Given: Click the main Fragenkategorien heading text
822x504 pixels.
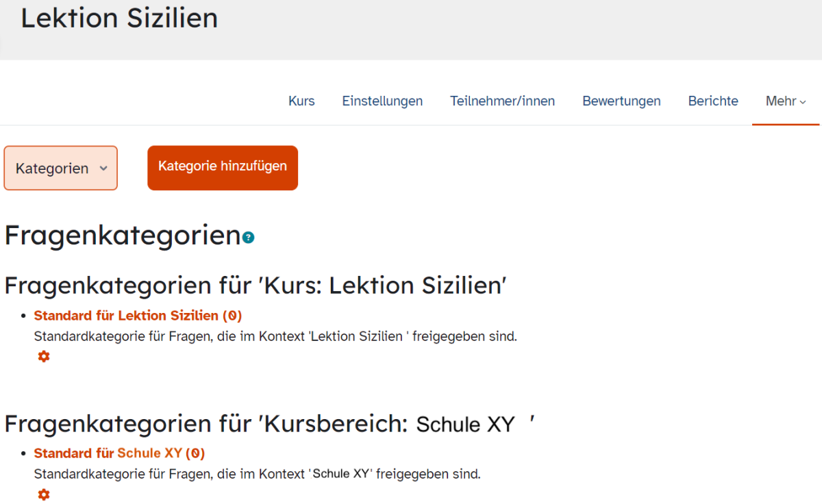Looking at the screenshot, I should (123, 236).
